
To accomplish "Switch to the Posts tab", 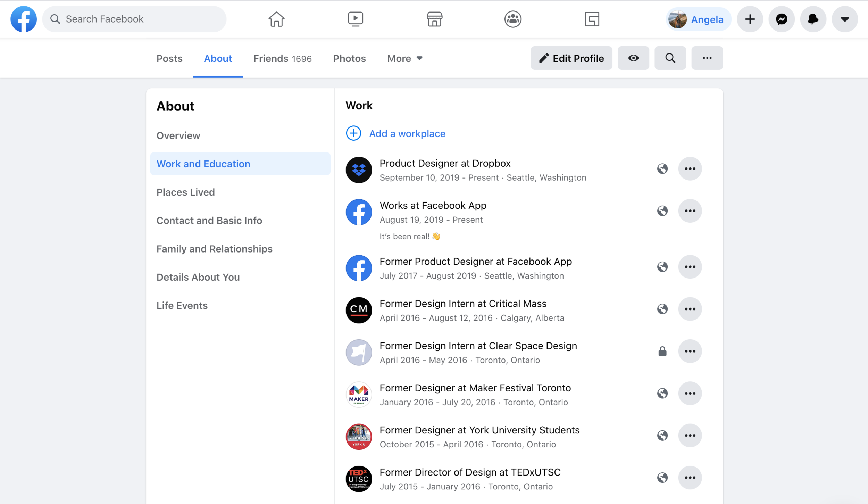I will coord(169,58).
